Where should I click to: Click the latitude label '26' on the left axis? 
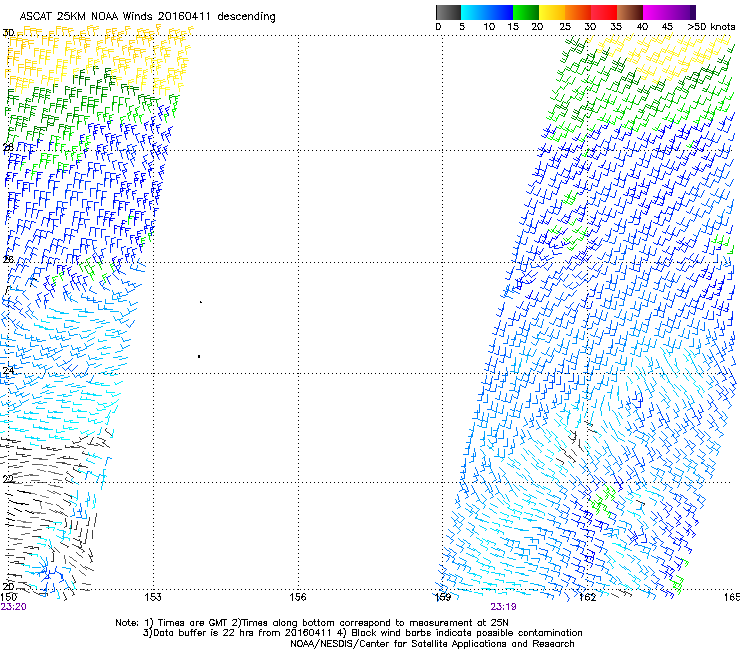pyautogui.click(x=8, y=259)
